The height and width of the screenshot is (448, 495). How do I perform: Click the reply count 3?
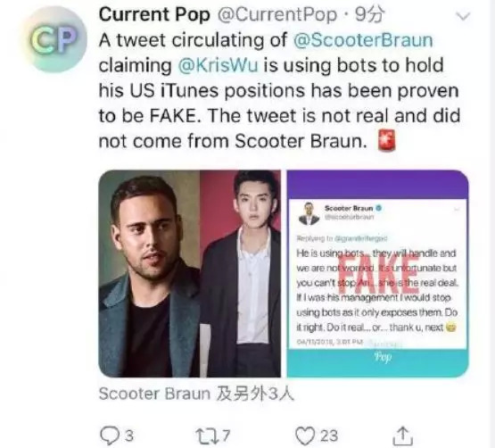pyautogui.click(x=128, y=436)
